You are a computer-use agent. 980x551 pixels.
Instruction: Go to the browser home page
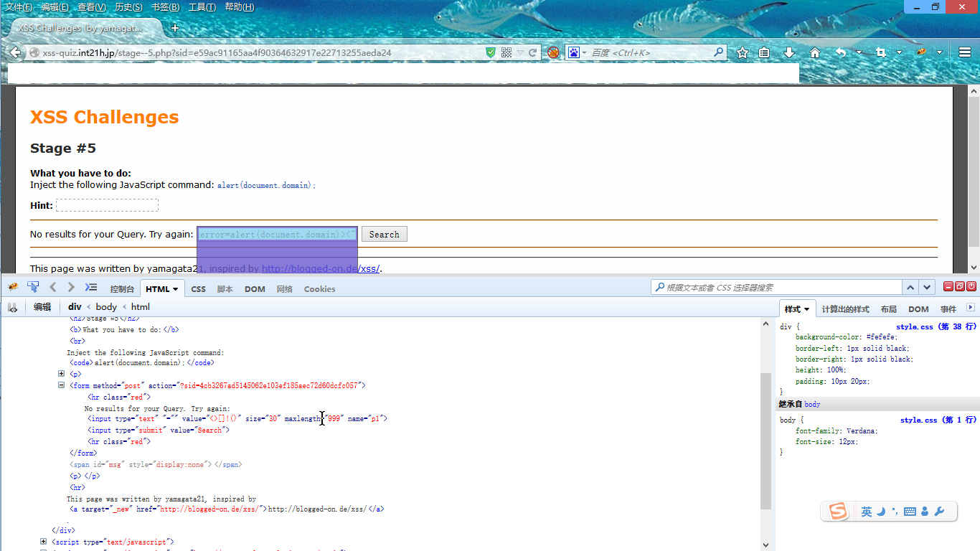(x=815, y=52)
